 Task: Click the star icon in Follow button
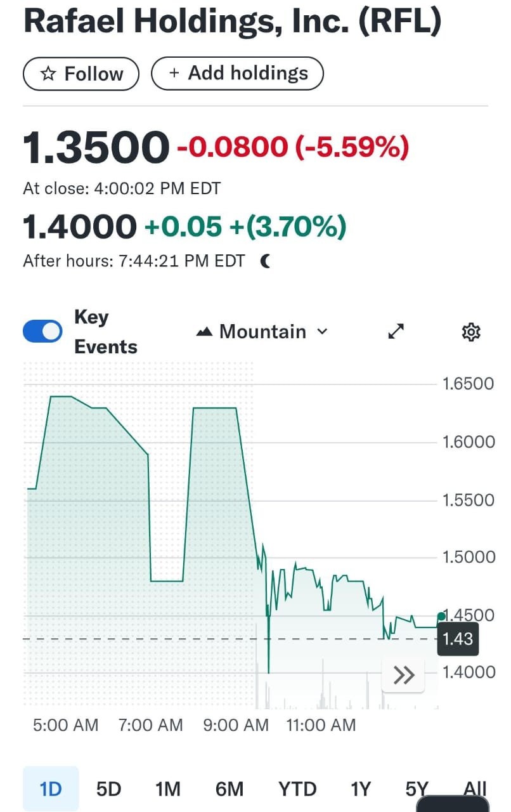pos(48,74)
